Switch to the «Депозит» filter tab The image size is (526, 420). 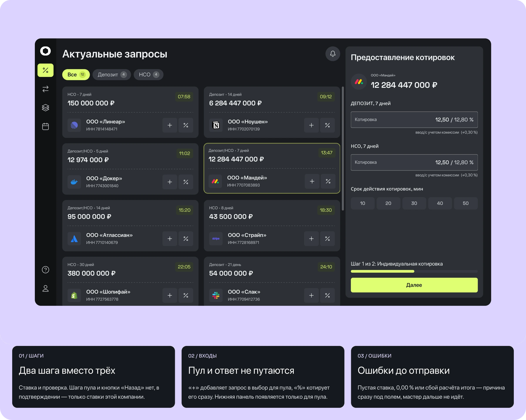click(112, 75)
